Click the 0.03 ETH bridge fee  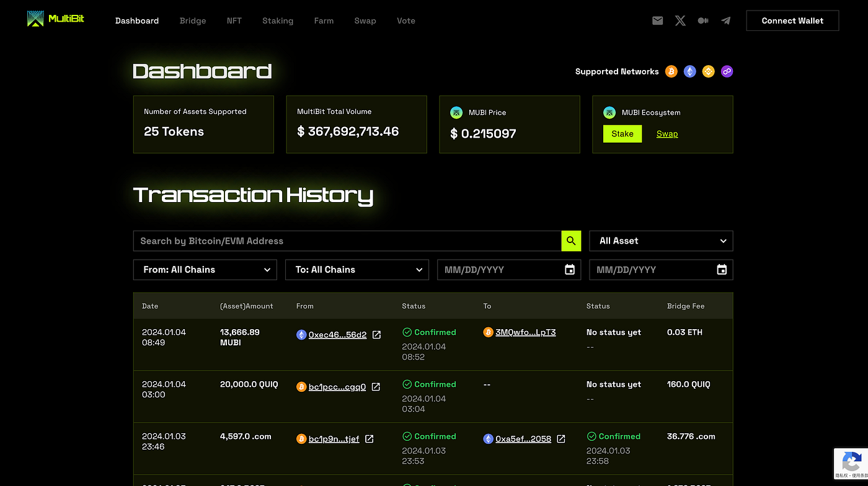(x=684, y=332)
